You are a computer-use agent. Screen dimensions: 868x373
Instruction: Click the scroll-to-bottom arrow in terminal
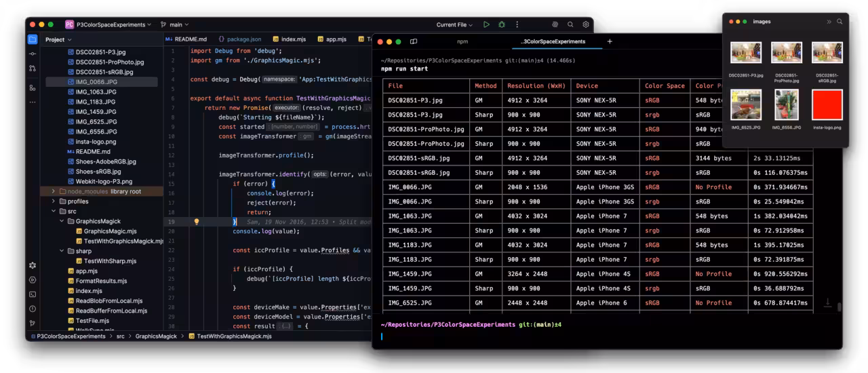click(827, 302)
